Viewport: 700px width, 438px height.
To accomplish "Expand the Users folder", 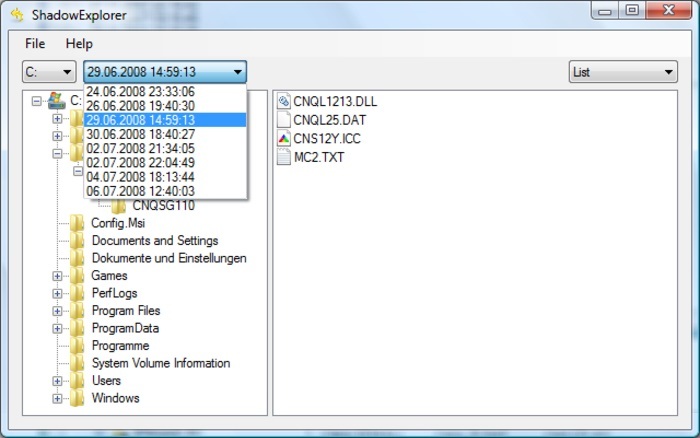I will click(57, 381).
